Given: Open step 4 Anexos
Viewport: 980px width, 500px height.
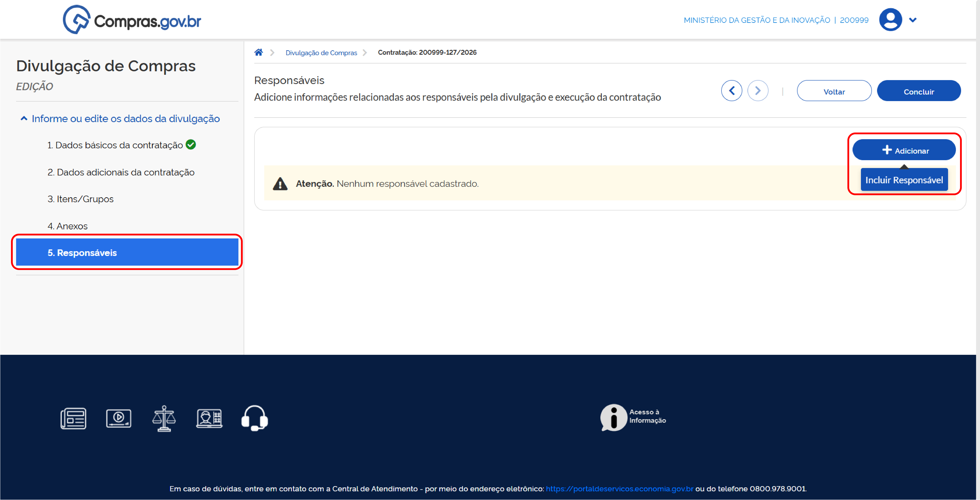Looking at the screenshot, I should 67,226.
